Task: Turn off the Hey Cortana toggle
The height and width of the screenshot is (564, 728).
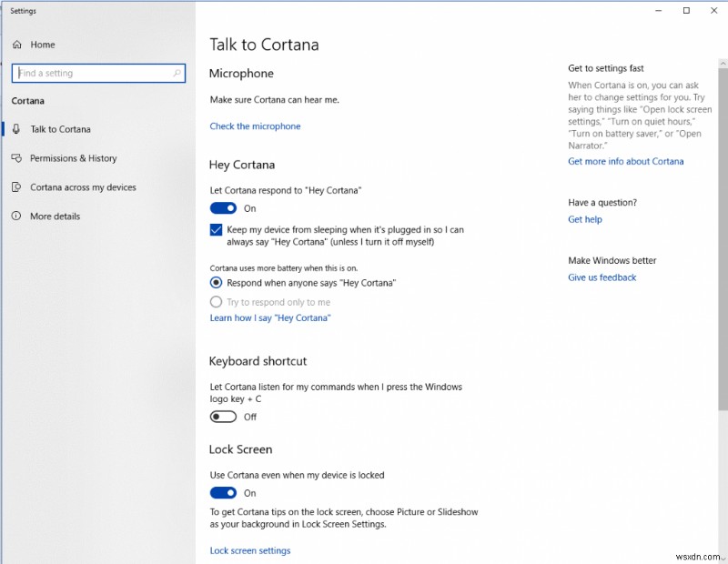Action: [x=223, y=208]
